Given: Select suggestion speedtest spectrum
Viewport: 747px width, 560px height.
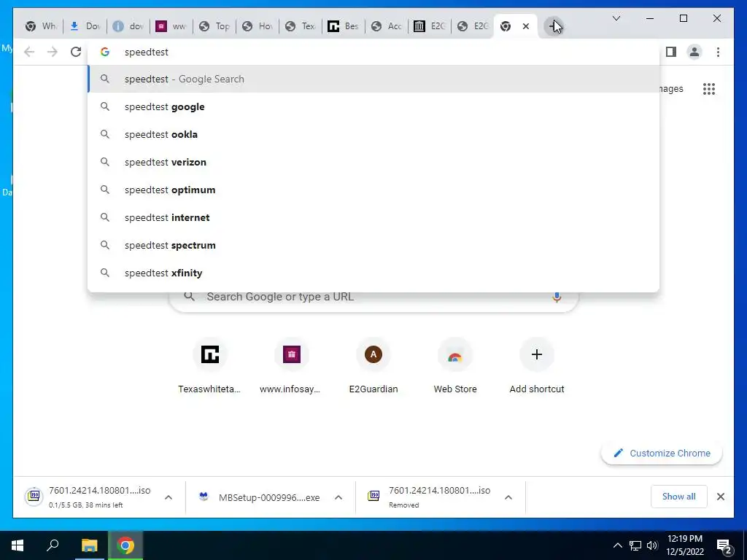Looking at the screenshot, I should click(373, 245).
